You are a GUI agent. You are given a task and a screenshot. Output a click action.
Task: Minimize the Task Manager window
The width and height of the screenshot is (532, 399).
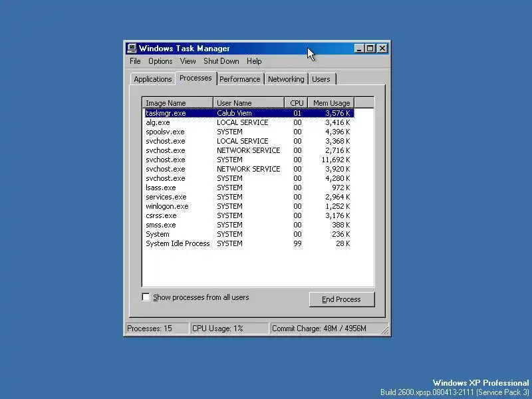tap(359, 49)
